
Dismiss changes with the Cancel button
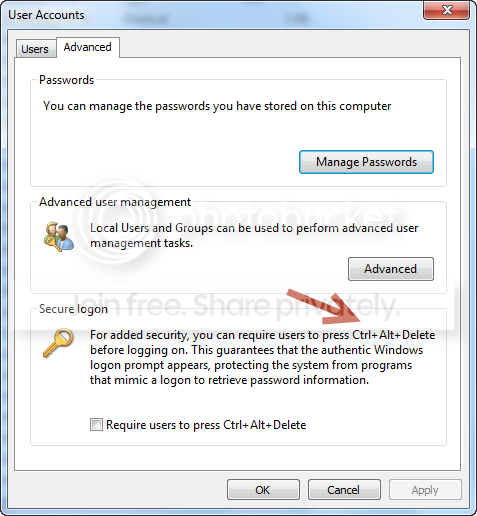[x=344, y=490]
